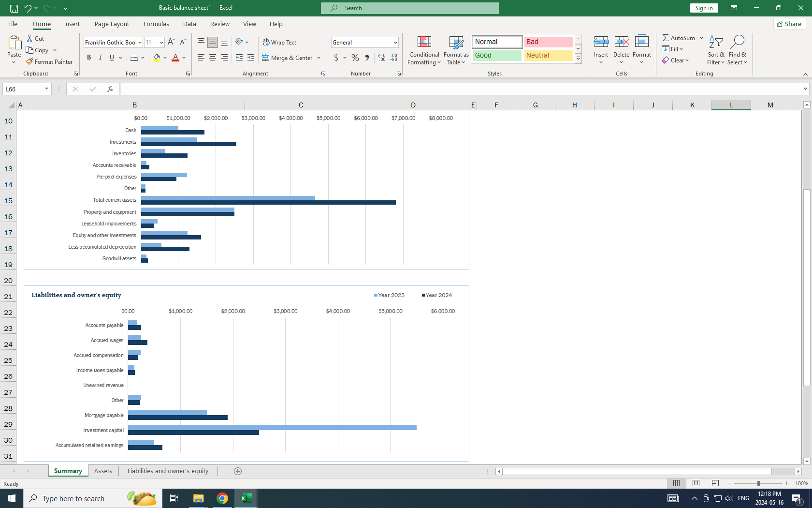Image resolution: width=812 pixels, height=508 pixels.
Task: Click the Increase Font Size icon
Action: pyautogui.click(x=171, y=43)
